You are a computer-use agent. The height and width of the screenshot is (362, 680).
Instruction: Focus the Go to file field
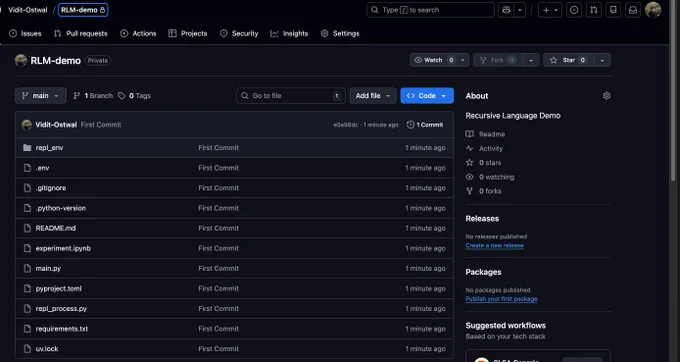(x=291, y=96)
